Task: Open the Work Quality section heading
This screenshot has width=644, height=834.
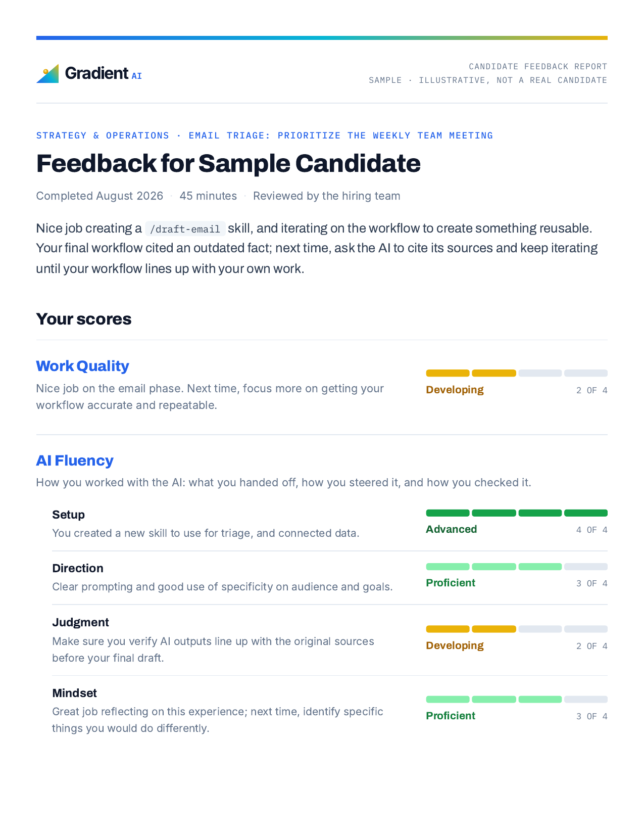Action: point(82,366)
